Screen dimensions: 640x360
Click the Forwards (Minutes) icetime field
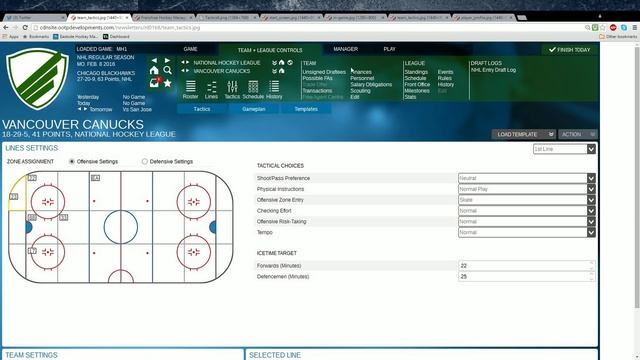click(x=526, y=266)
